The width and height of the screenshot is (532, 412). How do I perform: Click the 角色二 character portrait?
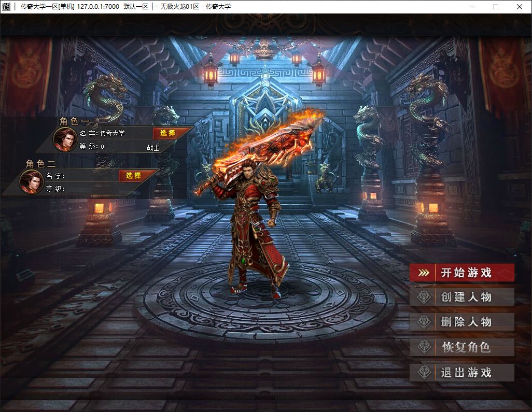tap(31, 182)
